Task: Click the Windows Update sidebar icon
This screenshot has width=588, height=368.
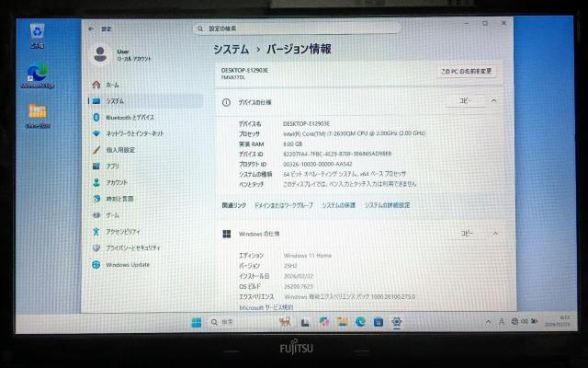Action: tap(96, 265)
